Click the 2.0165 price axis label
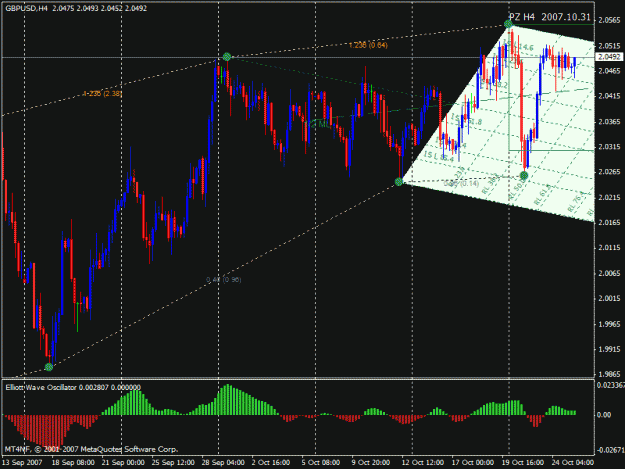 pos(609,222)
